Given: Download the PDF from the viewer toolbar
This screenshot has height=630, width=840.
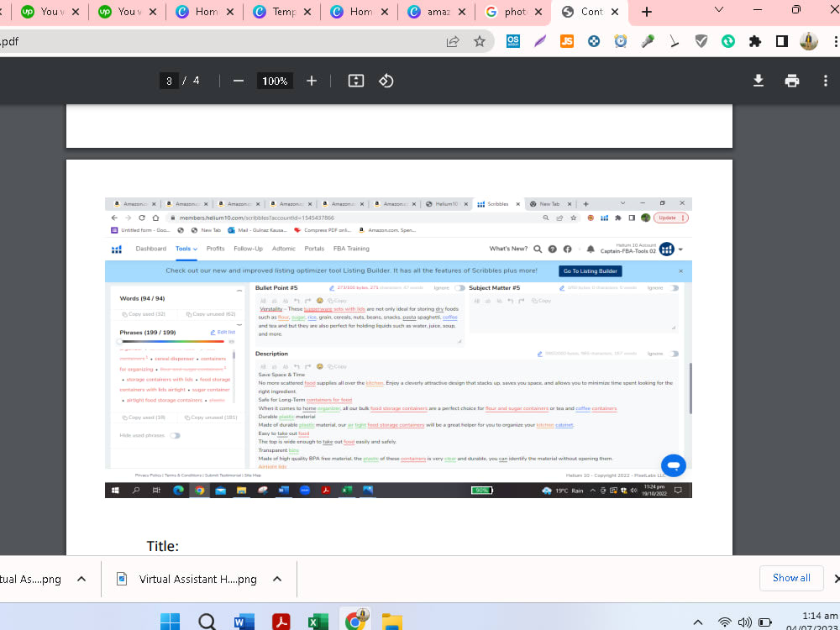Looking at the screenshot, I should 758,81.
